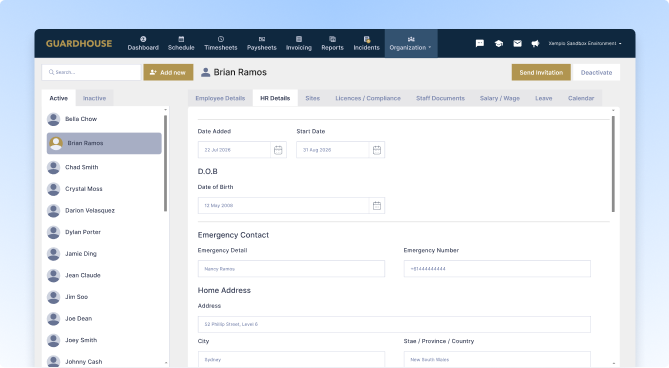Click Send Invitation button
The image size is (669, 368).
[541, 72]
